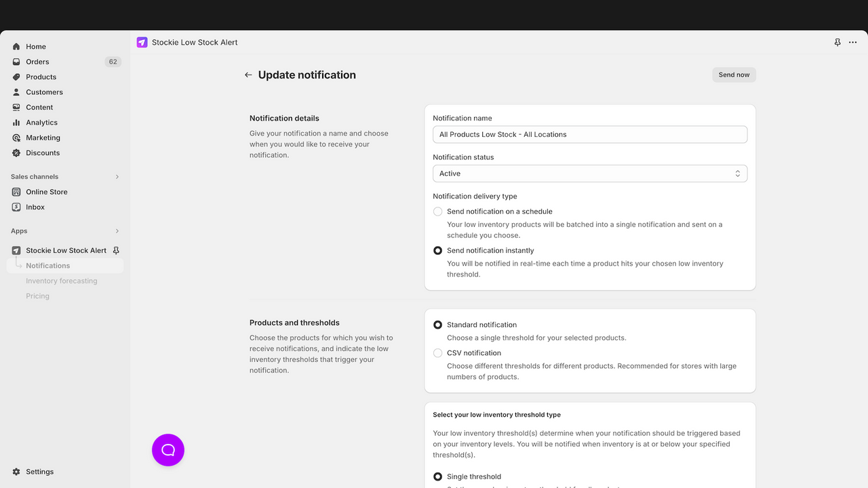Select the Standard notification option
The image size is (868, 488).
[438, 325]
